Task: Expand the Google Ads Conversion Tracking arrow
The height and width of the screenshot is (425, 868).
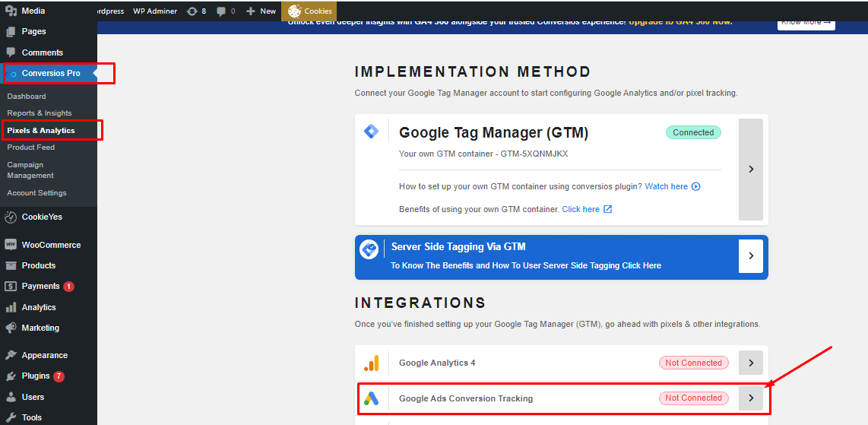Action: click(751, 398)
